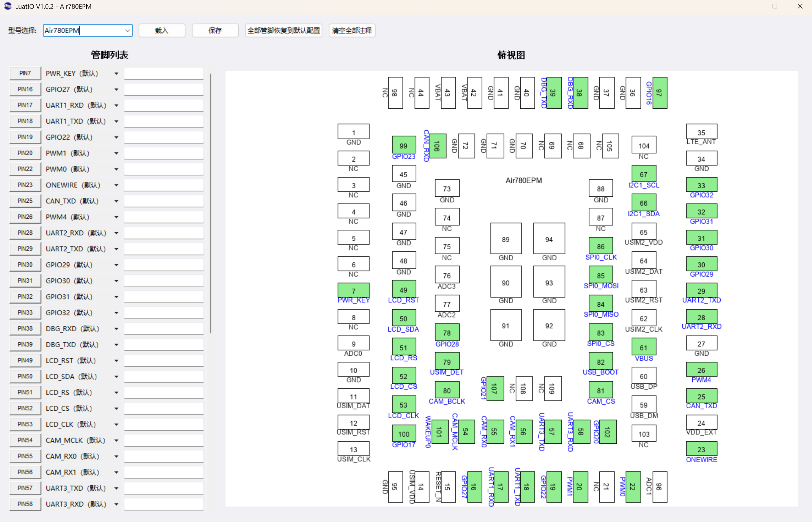
Task: Expand the UART1_RXD function dropdown
Action: 116,105
